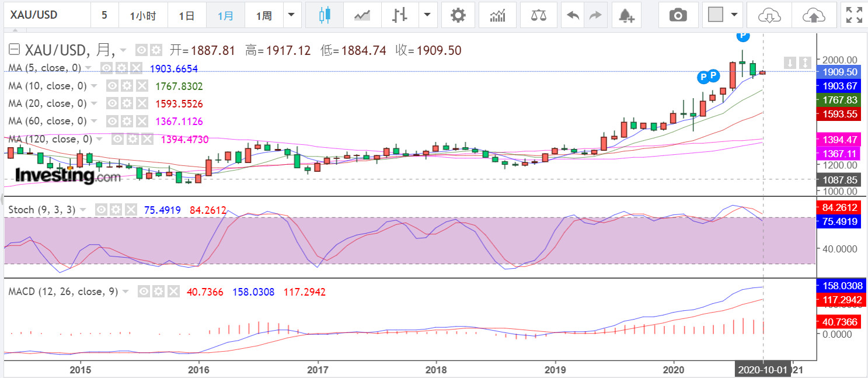The height and width of the screenshot is (378, 868).
Task: Toggle fullscreen mode for the chart
Action: coord(854,15)
